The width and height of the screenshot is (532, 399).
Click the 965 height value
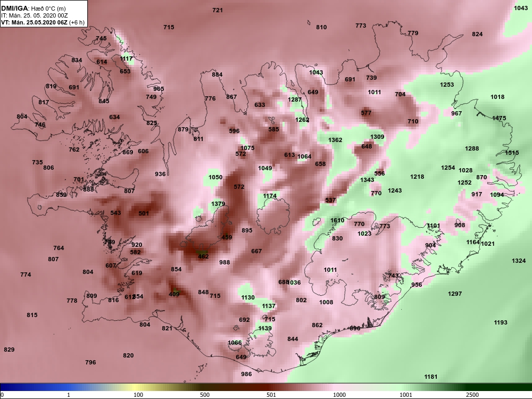[x=159, y=89]
